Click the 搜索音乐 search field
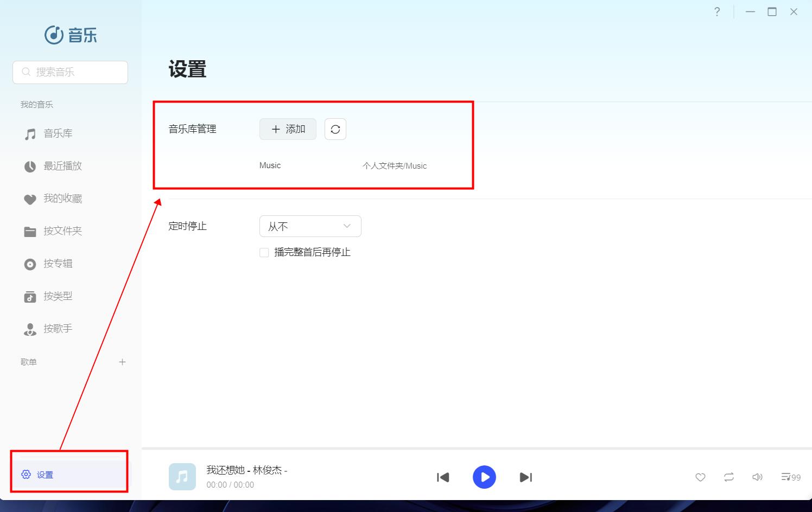The height and width of the screenshot is (512, 812). point(70,72)
